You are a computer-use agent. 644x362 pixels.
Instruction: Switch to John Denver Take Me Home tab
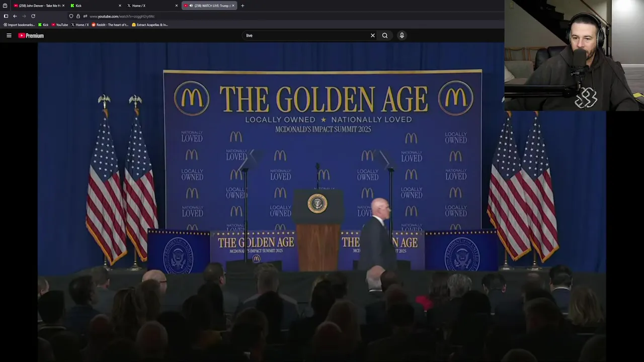[38, 6]
